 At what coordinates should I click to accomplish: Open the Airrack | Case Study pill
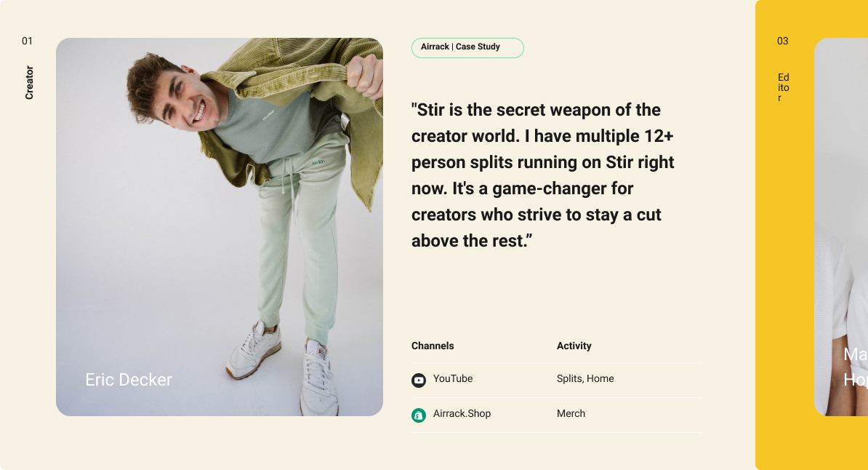467,48
